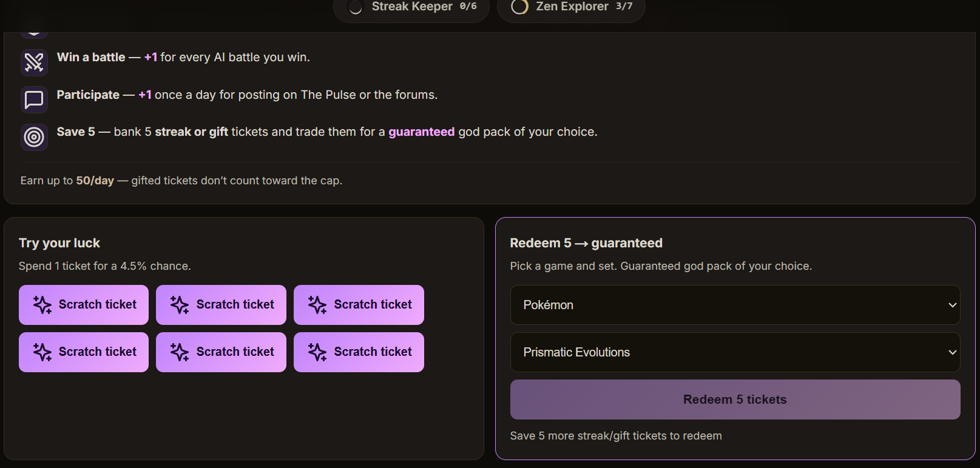Click sparkle icon on bottom-left Scratch ticket
The height and width of the screenshot is (468, 980).
click(42, 352)
